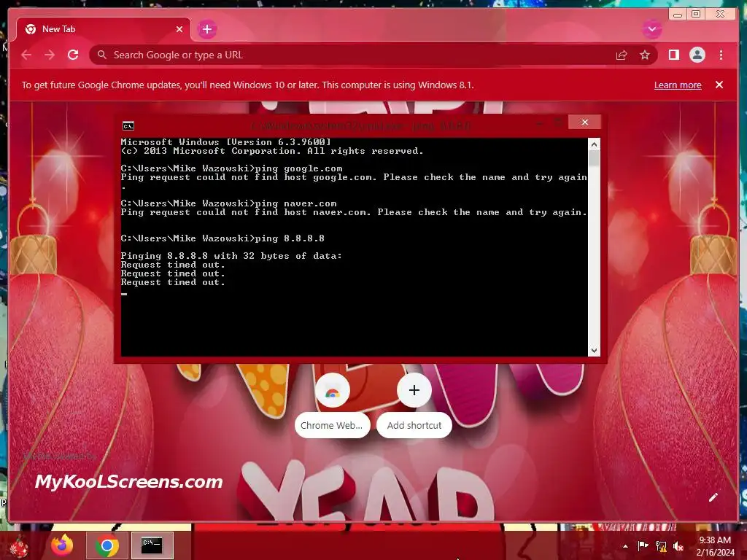
Task: Restore the Chrome window size
Action: click(695, 15)
